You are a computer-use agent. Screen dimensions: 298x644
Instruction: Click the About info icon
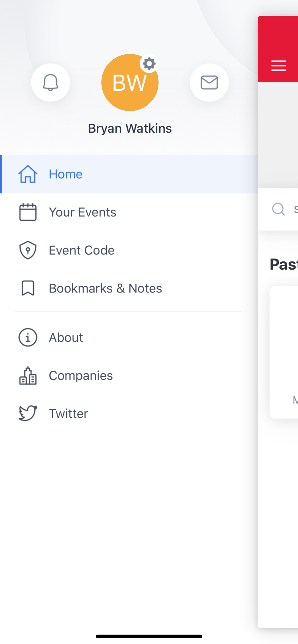tap(28, 337)
